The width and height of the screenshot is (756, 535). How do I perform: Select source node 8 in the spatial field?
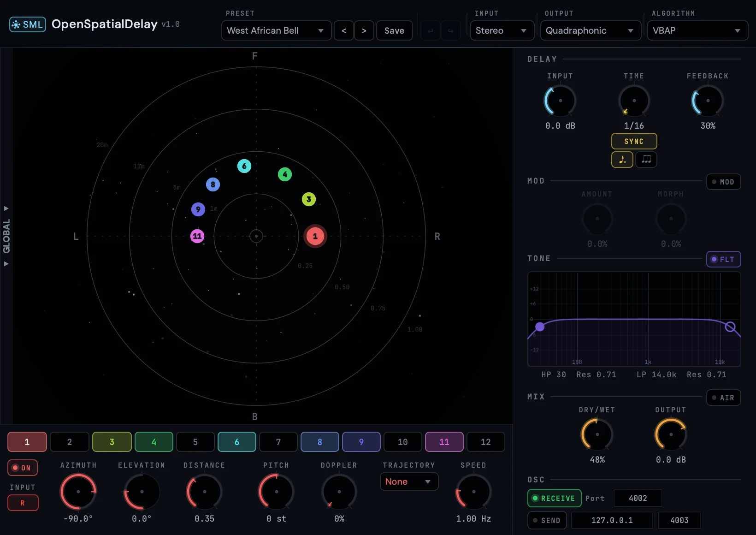(213, 184)
